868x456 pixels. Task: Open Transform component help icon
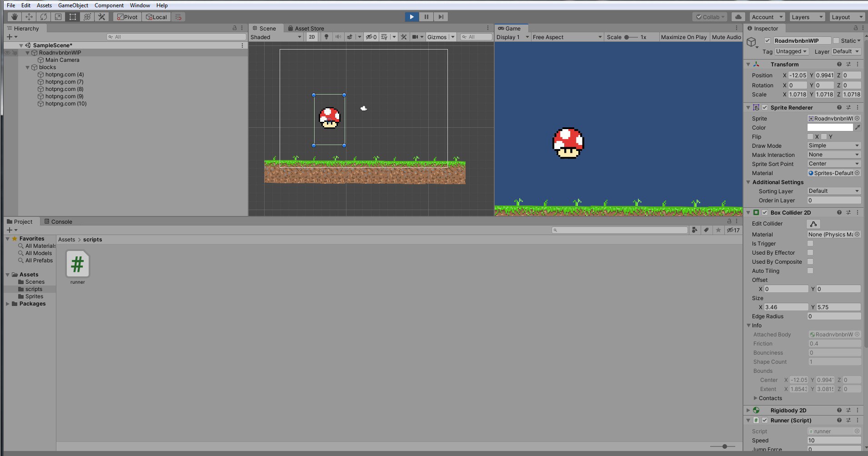pos(839,64)
